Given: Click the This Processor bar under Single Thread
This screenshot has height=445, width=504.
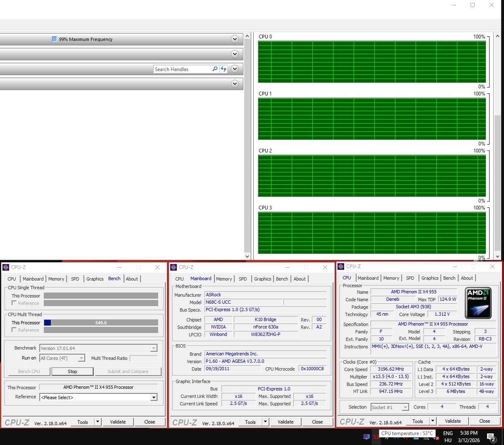Looking at the screenshot, I should tap(101, 296).
